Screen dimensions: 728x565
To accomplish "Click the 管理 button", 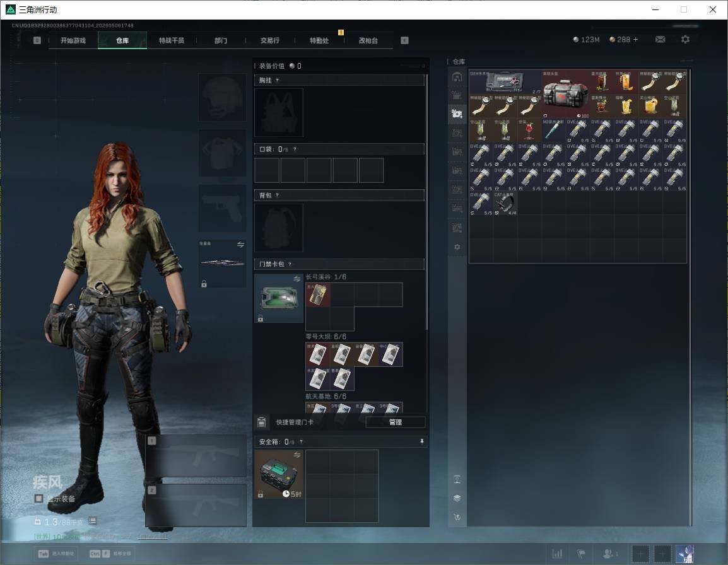I will (x=396, y=422).
